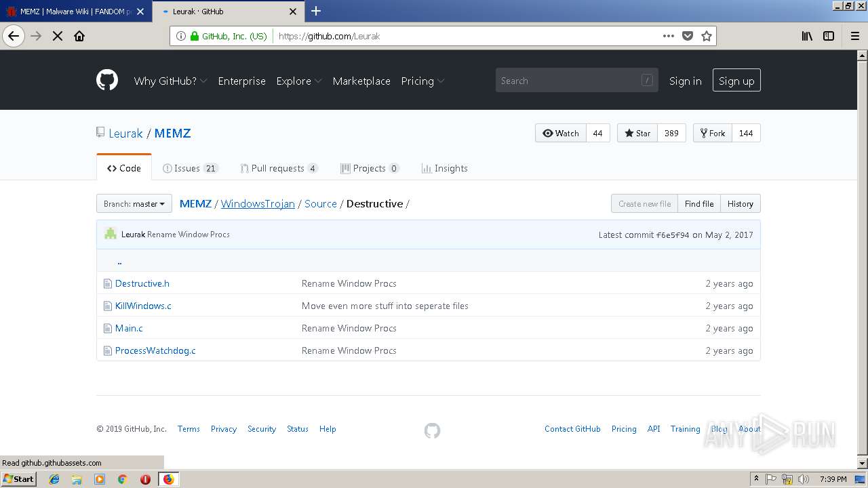Click the Enterprise header link
Screen dimensions: 868x488
pos(241,81)
